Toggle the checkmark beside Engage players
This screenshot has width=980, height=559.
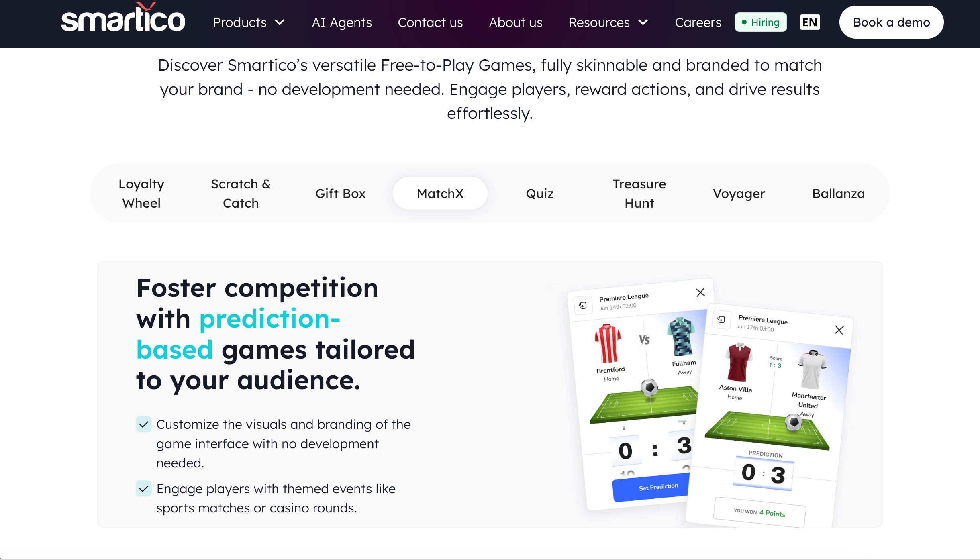tap(144, 489)
